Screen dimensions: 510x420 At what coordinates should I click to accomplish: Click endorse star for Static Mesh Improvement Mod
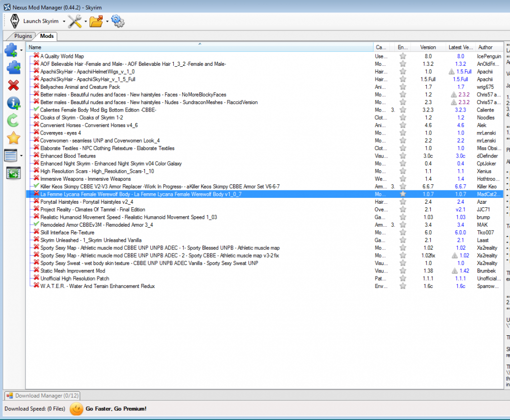tap(402, 271)
